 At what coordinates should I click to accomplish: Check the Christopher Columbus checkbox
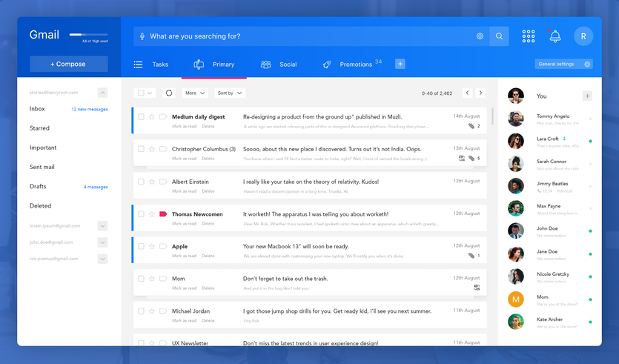141,149
